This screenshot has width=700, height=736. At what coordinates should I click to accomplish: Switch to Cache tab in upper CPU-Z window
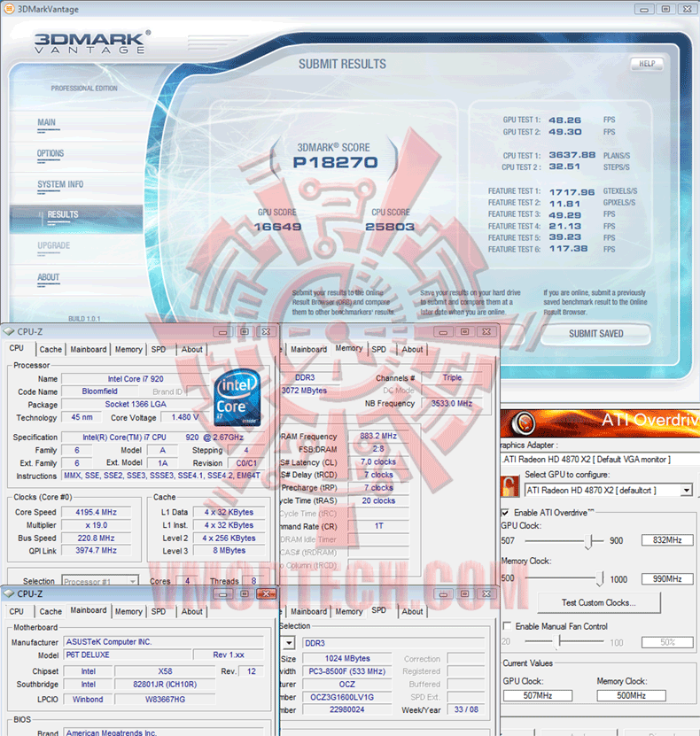click(51, 350)
